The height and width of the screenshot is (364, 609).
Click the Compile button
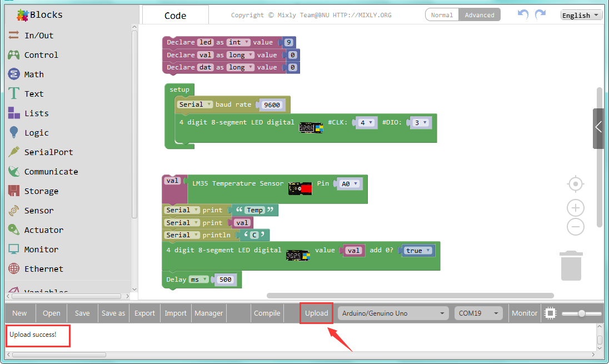[267, 313]
